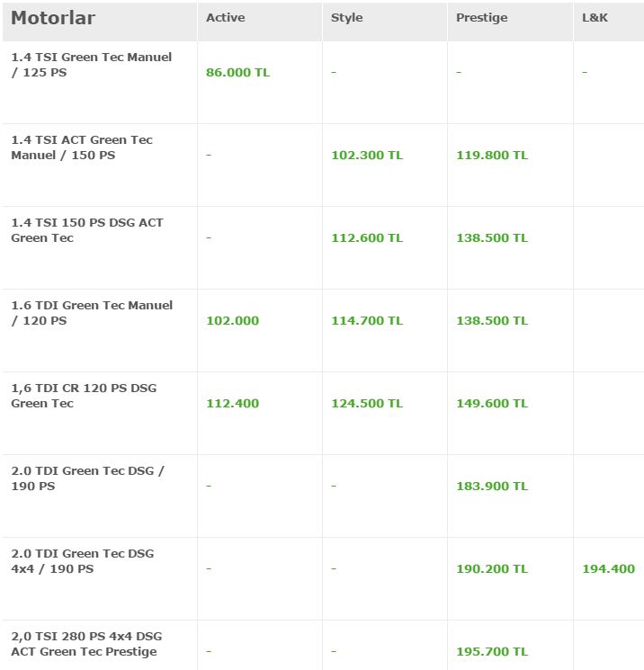The image size is (644, 670).
Task: Click the Prestige column header
Action: click(x=481, y=18)
